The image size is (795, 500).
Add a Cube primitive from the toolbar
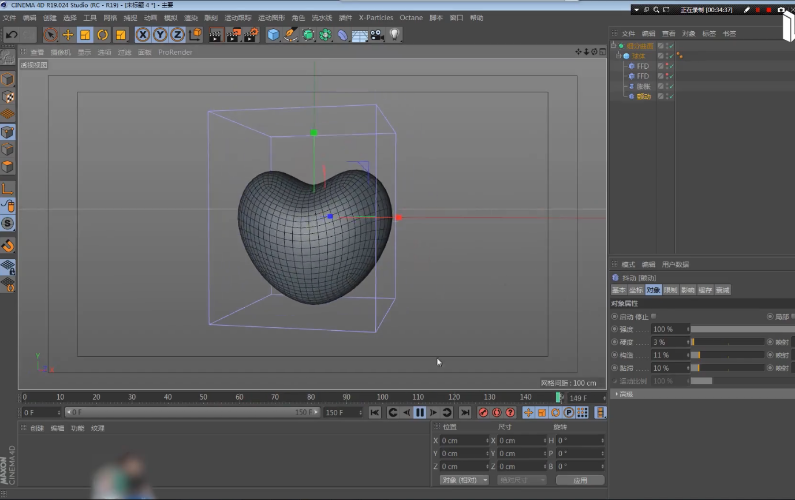click(273, 34)
